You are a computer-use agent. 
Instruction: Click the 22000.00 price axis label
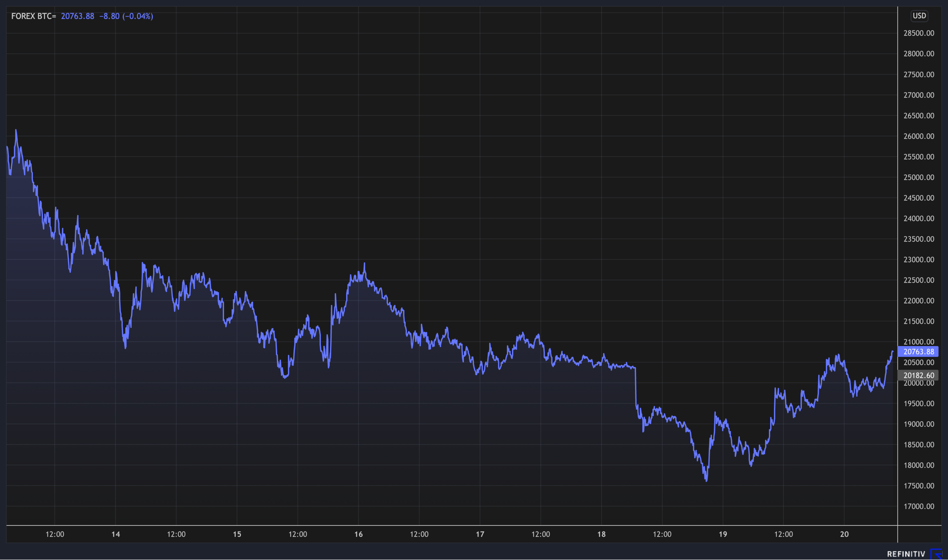tap(919, 301)
